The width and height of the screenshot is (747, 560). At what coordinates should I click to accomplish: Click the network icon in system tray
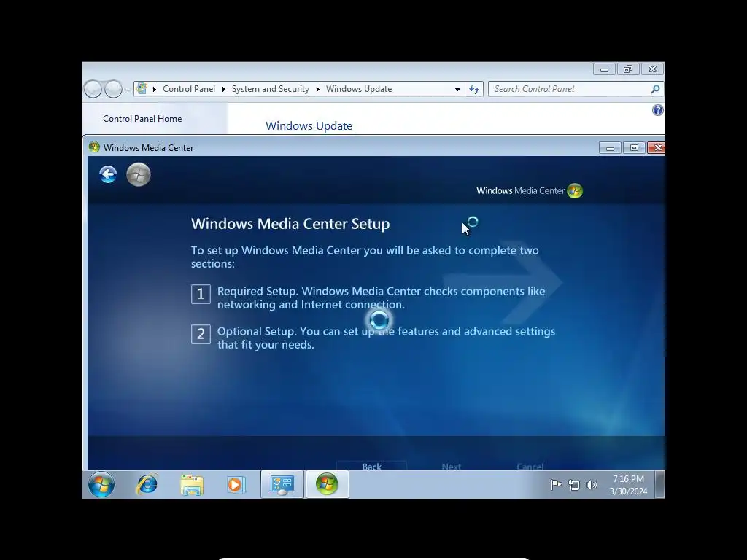click(574, 485)
